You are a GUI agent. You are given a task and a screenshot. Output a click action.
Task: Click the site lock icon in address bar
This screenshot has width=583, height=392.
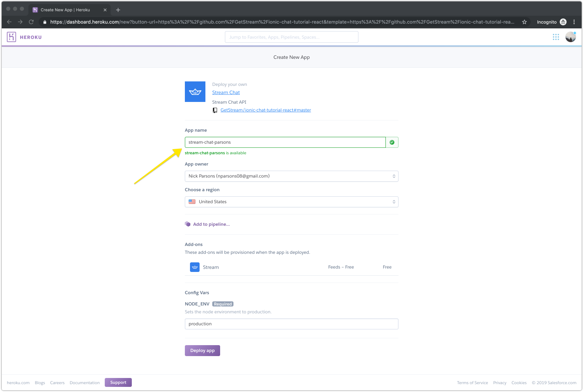(45, 22)
